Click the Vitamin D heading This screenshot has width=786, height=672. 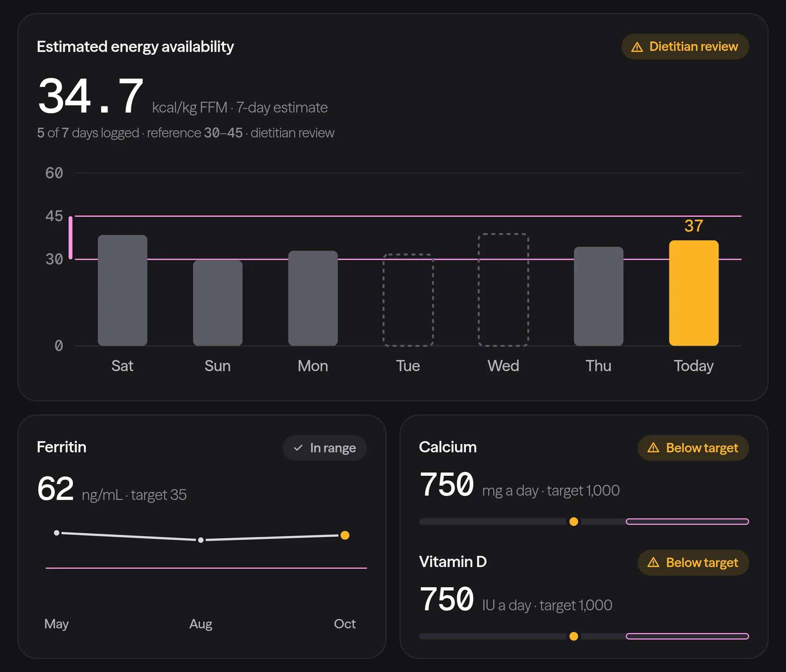pyautogui.click(x=453, y=562)
